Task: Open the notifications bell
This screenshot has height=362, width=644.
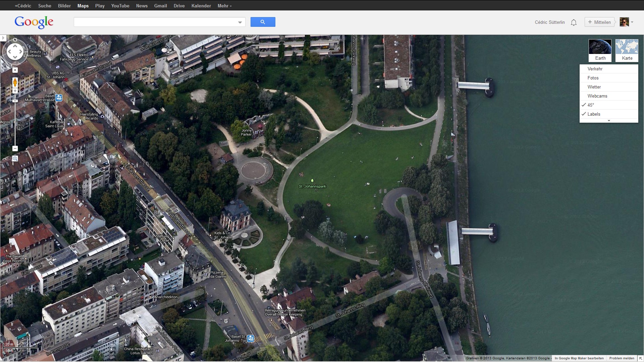Action: (574, 22)
